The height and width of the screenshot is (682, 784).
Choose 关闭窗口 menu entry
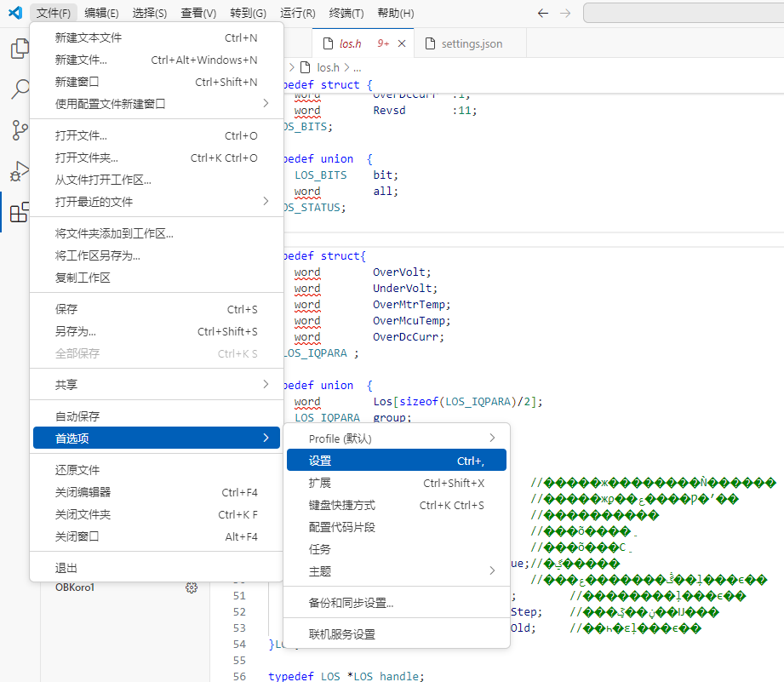click(x=157, y=536)
